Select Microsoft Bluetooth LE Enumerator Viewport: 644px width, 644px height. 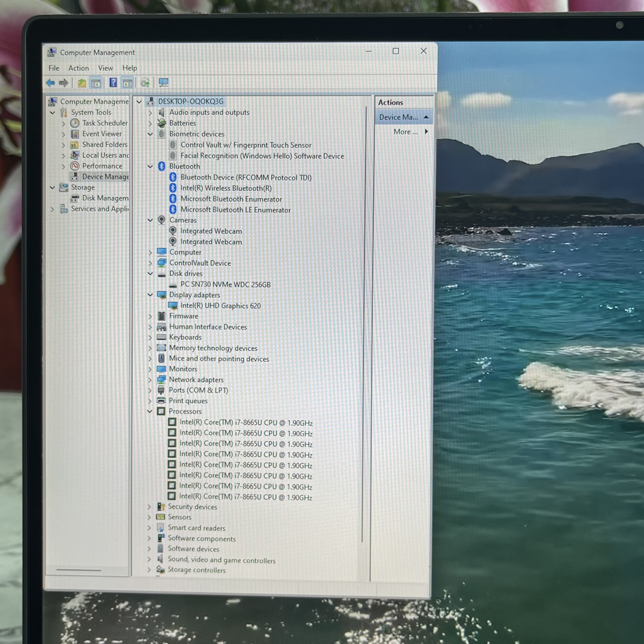click(x=236, y=210)
